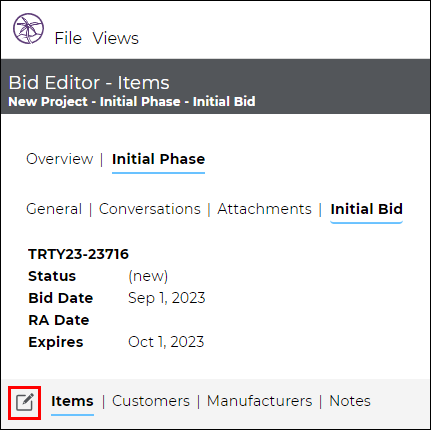
Task: Switch to the Items section
Action: point(72,401)
